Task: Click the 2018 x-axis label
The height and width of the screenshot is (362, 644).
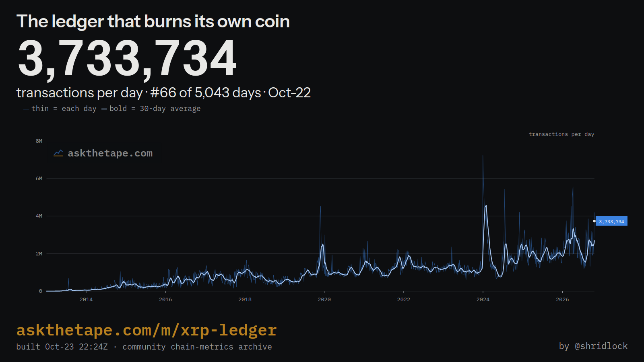Action: point(245,300)
